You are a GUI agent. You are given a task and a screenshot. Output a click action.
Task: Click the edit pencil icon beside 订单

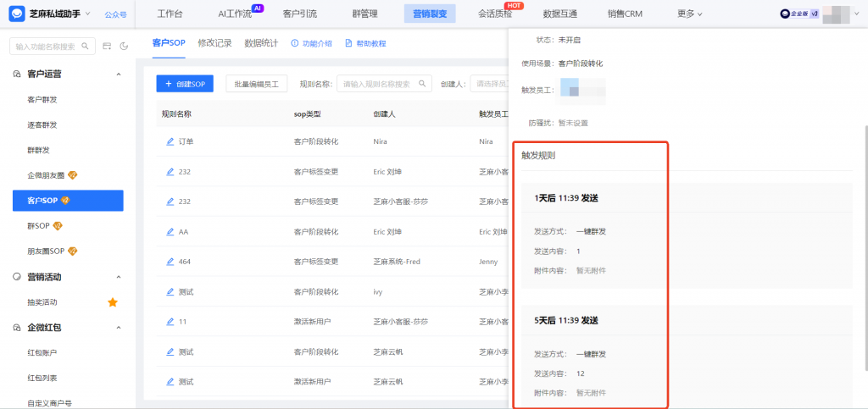point(170,141)
